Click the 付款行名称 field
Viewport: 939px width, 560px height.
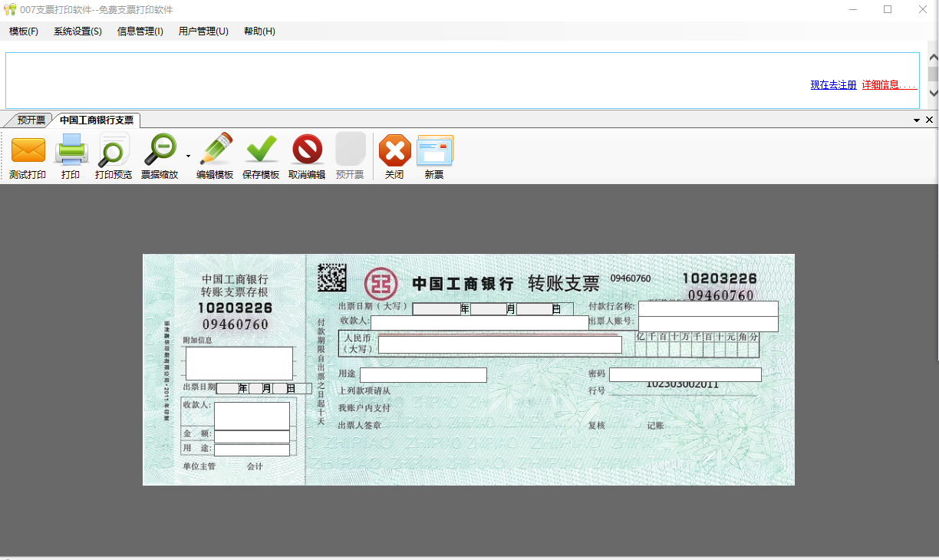[708, 308]
